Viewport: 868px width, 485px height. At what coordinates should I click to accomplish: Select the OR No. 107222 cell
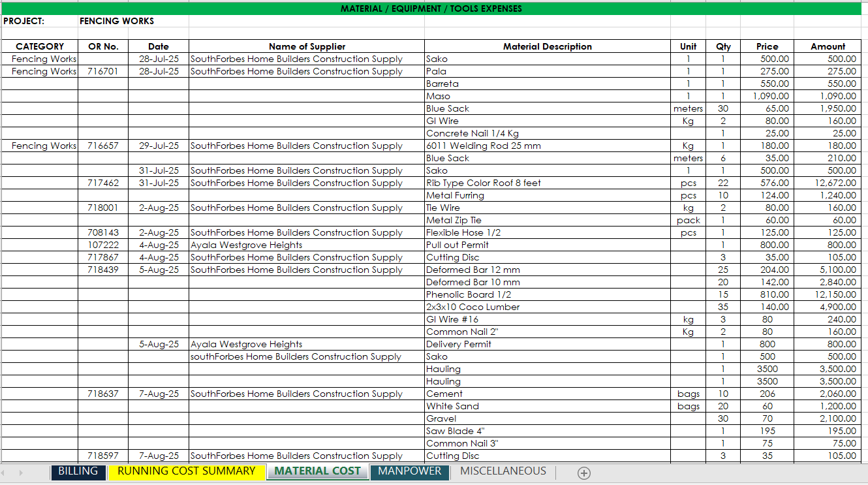(103, 245)
